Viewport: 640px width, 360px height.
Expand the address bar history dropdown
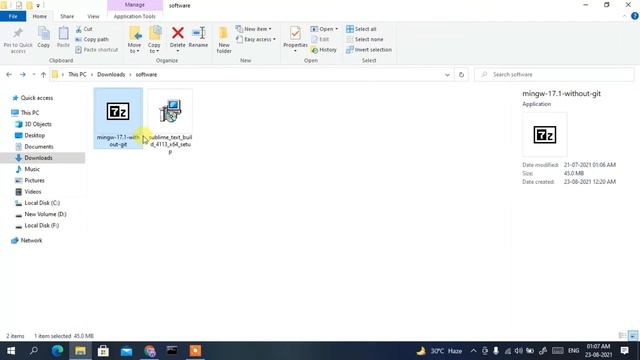pos(447,75)
